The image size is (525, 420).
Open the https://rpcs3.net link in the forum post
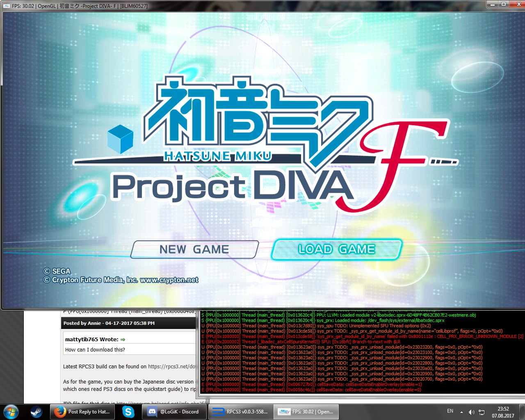pyautogui.click(x=172, y=367)
